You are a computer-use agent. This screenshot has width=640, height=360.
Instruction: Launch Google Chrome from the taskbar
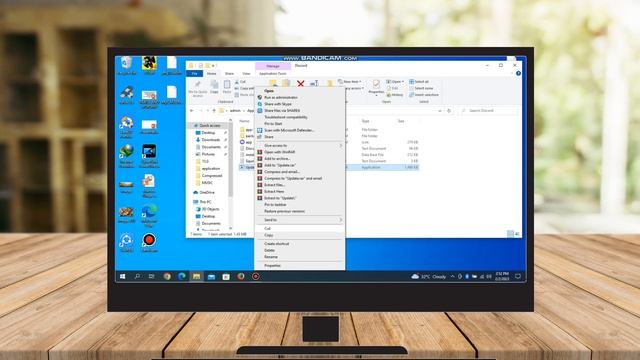(167, 276)
